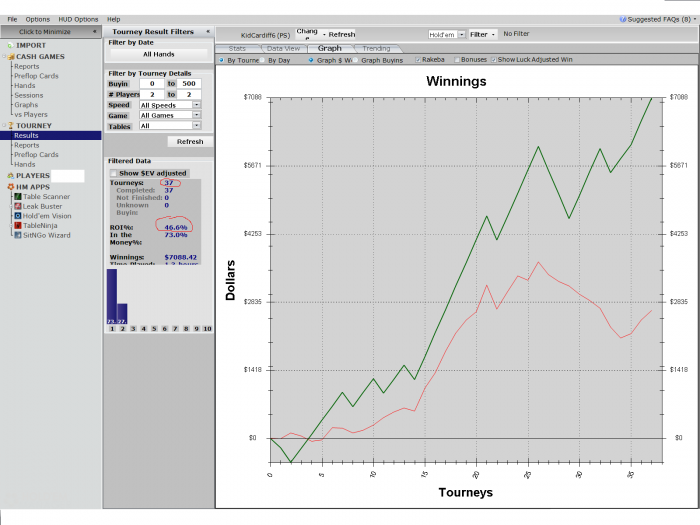Open Tourney Hands
This screenshot has height=525, width=700.
point(25,164)
